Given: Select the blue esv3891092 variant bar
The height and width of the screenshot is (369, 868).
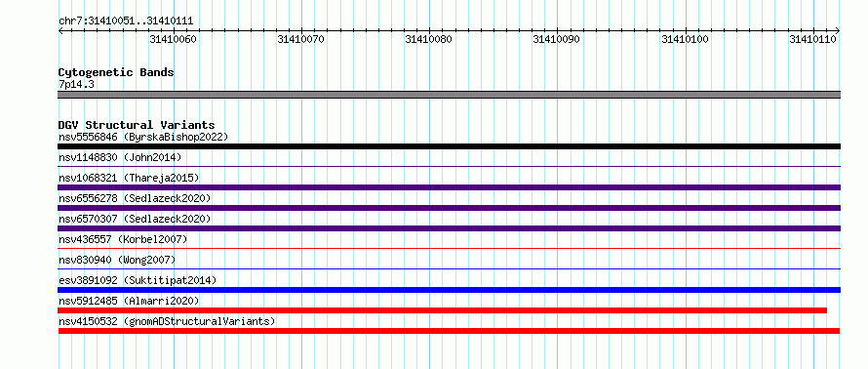Looking at the screenshot, I should tap(449, 290).
